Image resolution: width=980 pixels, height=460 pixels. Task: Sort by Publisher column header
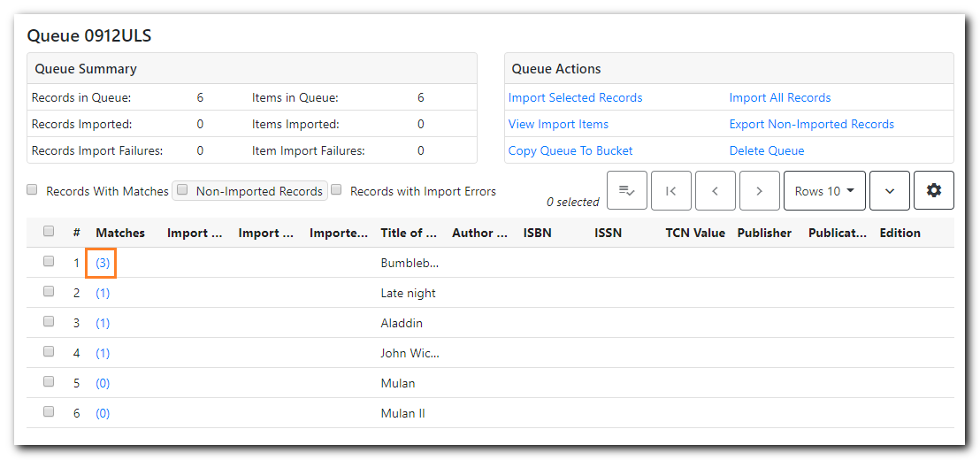point(764,233)
